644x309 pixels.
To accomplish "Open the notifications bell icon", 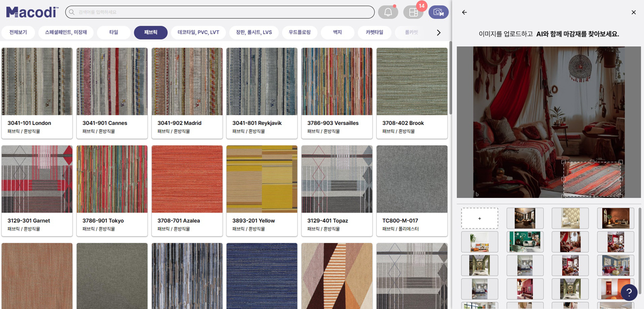I will click(x=387, y=12).
